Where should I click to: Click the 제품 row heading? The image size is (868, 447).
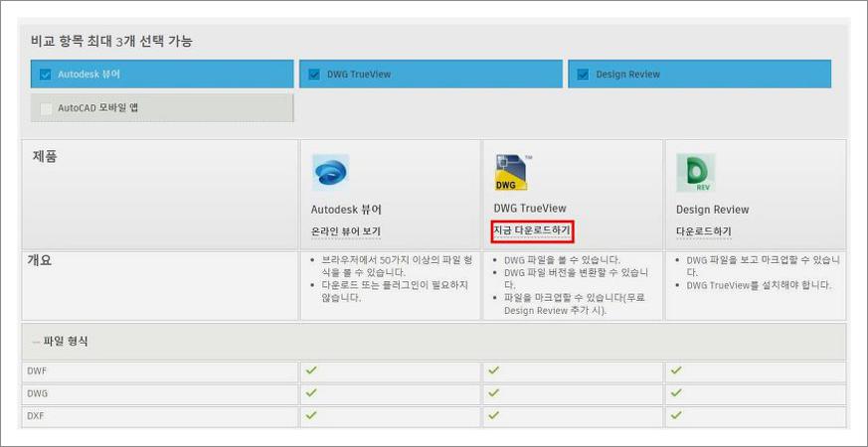click(45, 157)
